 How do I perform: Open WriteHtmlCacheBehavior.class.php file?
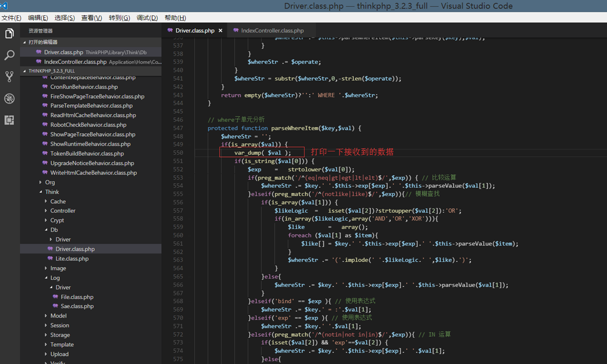click(x=94, y=173)
